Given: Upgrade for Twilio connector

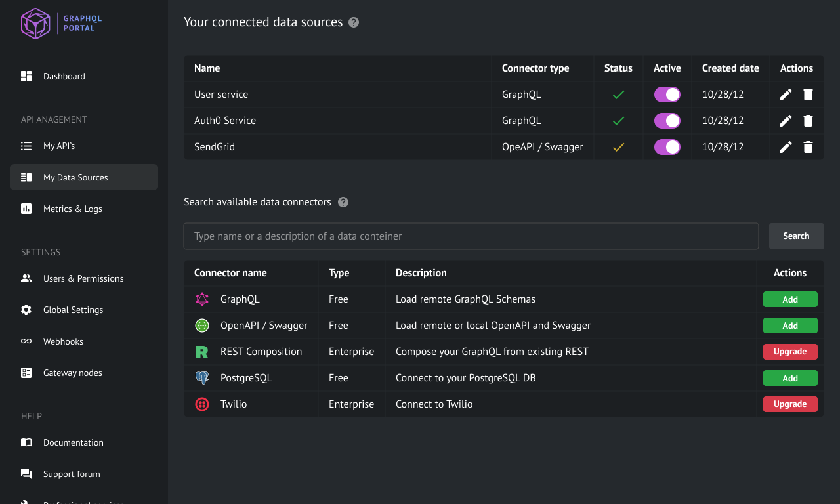Looking at the screenshot, I should tap(790, 404).
